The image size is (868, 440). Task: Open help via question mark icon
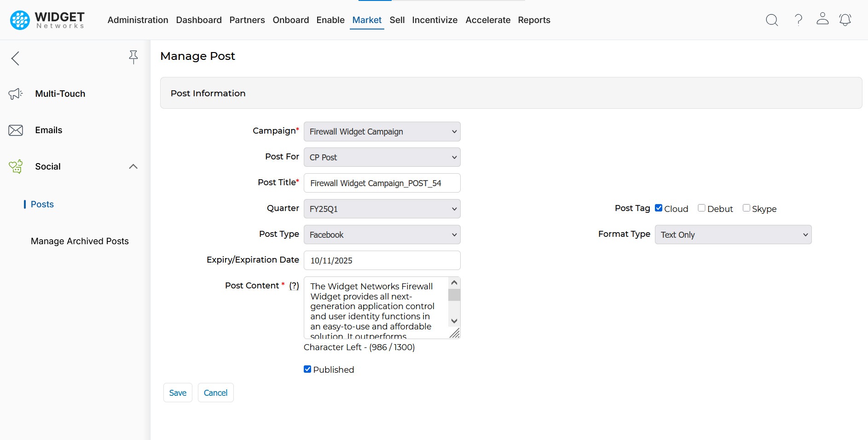(799, 20)
